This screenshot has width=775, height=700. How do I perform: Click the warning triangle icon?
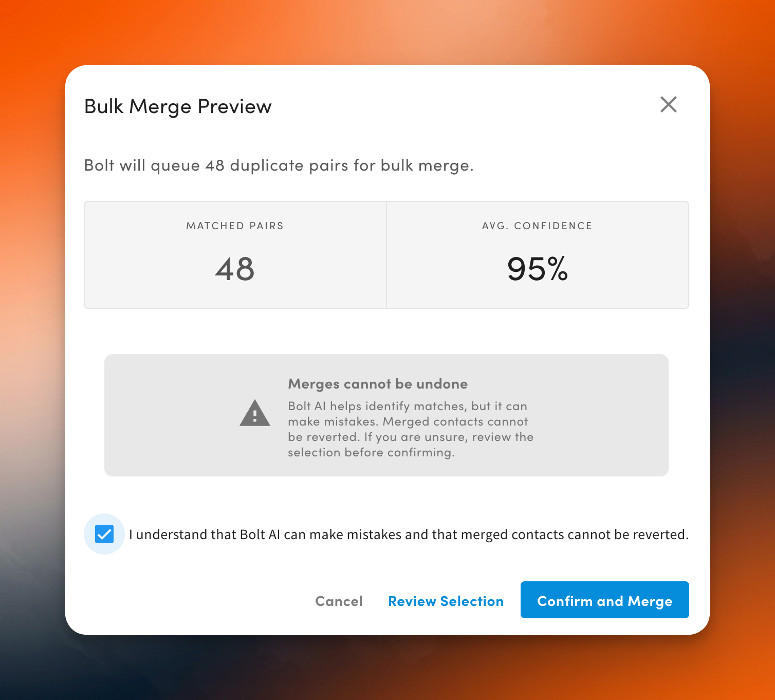coord(255,413)
